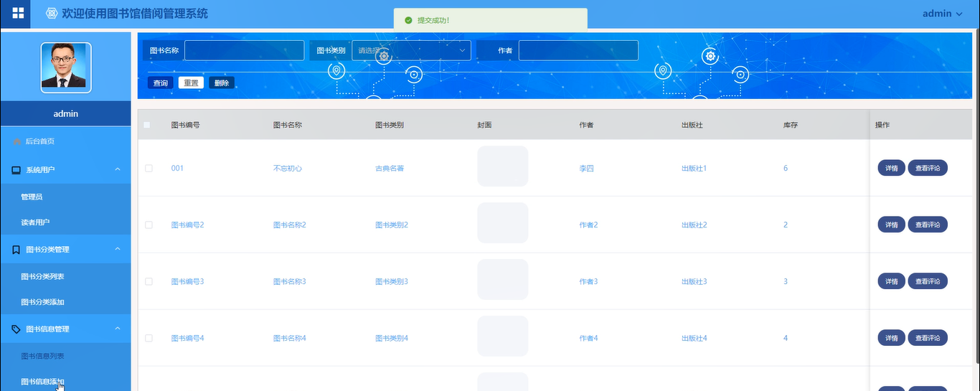This screenshot has height=391, width=980.
Task: Collapse the 系统用户 menu chevron
Action: click(118, 169)
